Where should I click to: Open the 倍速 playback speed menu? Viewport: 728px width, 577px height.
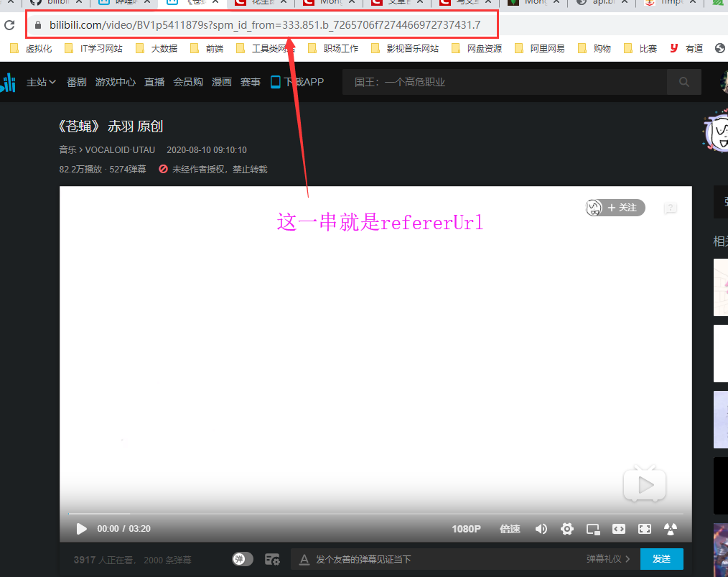[510, 528]
